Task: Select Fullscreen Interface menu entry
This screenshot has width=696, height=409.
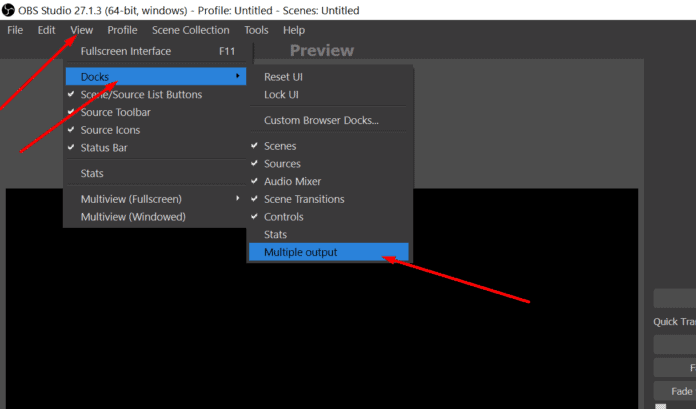Action: pyautogui.click(x=126, y=51)
